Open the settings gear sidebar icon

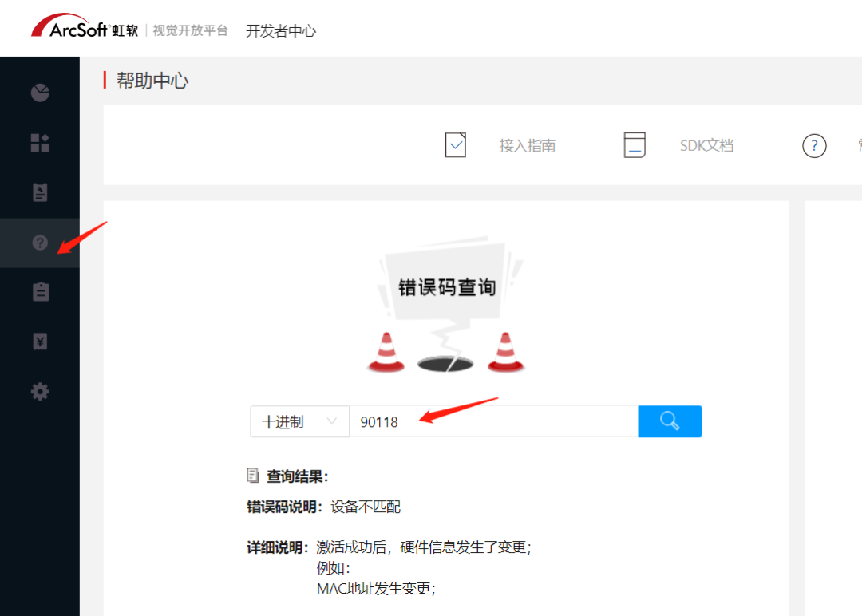[40, 392]
